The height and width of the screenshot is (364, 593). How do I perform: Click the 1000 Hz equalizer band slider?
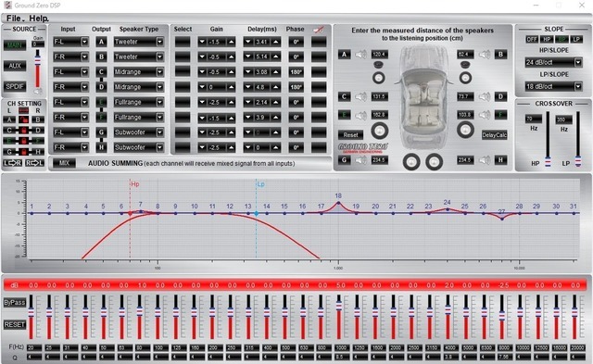pos(339,317)
